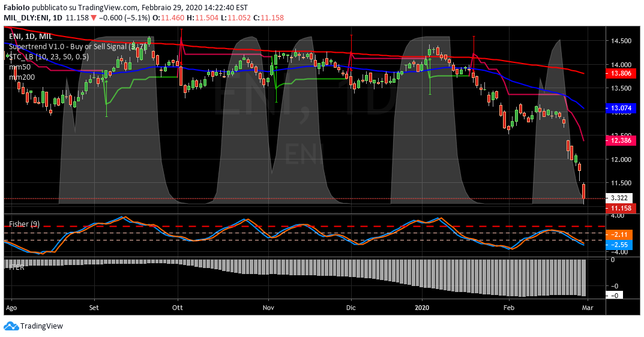Image resolution: width=644 pixels, height=337 pixels.
Task: Click the Ago label on time axis
Action: 11,308
